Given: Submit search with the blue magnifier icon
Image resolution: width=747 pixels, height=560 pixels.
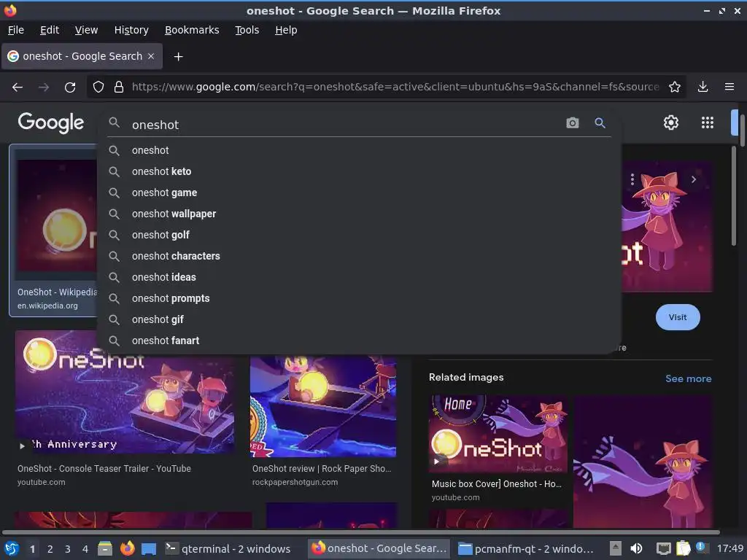Looking at the screenshot, I should (600, 122).
